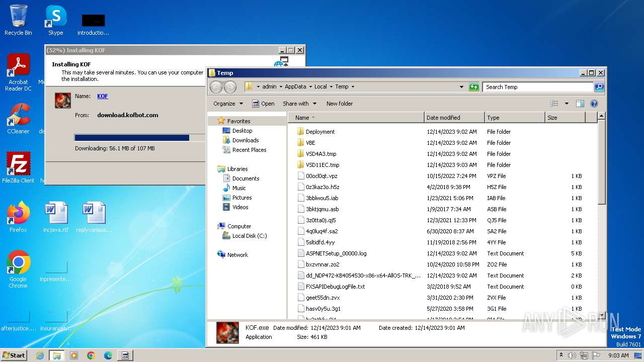This screenshot has width=644, height=362.
Task: Open Acrobat Reader DC desktop shortcut
Action: (x=18, y=72)
